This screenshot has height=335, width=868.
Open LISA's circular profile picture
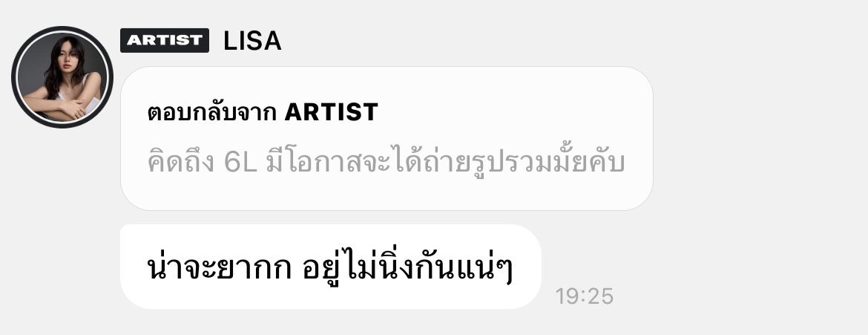click(x=62, y=77)
